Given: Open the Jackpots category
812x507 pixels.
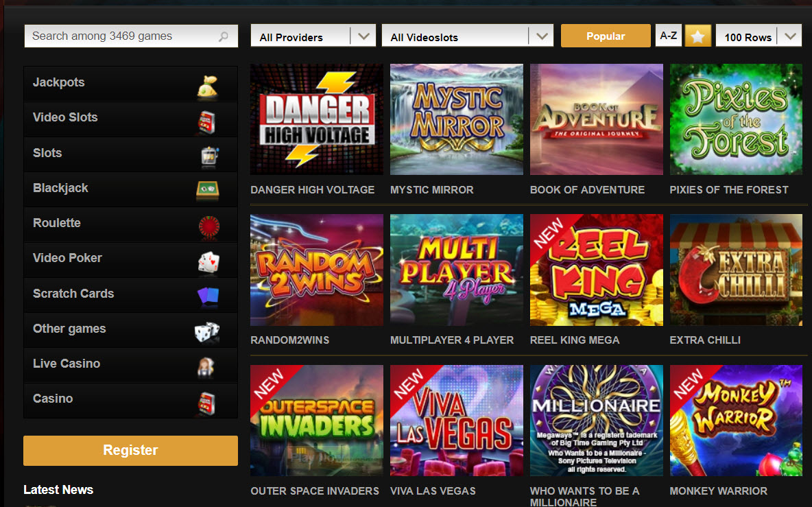Looking at the screenshot, I should (130, 83).
